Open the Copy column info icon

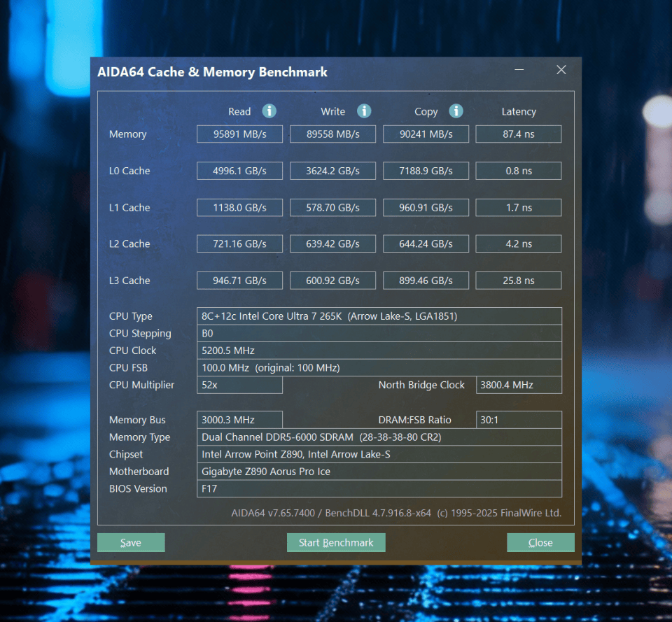click(x=456, y=111)
